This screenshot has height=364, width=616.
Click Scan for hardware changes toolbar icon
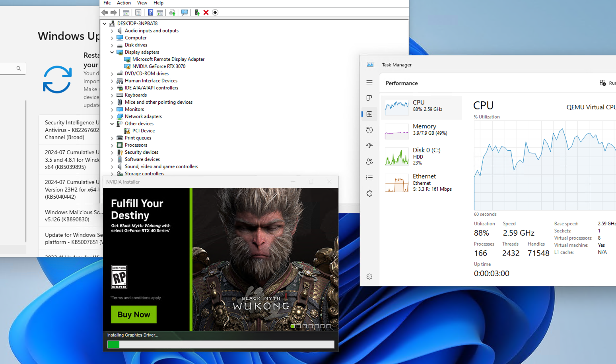[x=185, y=13]
